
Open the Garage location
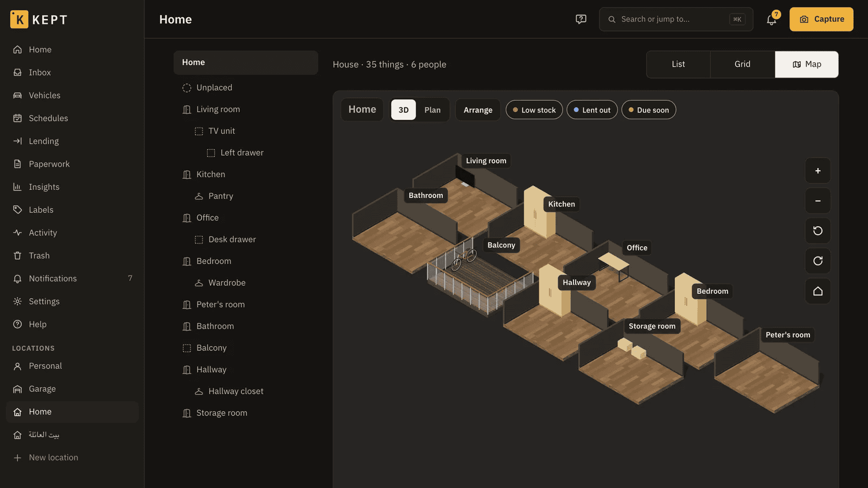(72, 389)
